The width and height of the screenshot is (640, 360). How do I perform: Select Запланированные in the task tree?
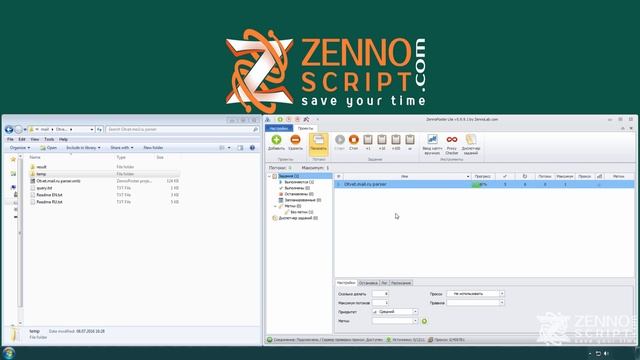303,200
